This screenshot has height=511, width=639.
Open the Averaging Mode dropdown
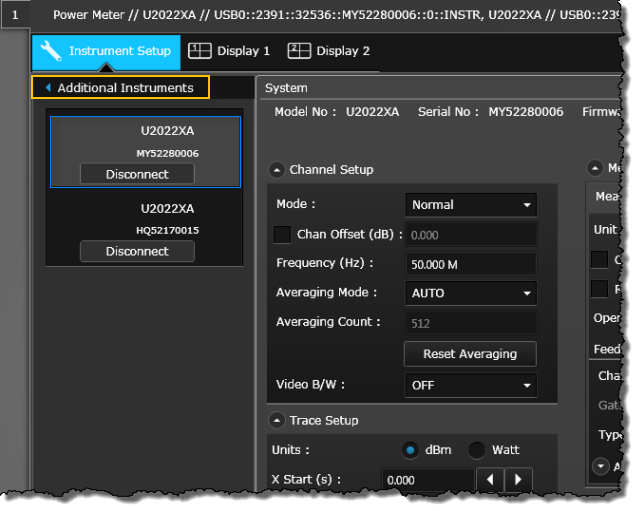click(471, 293)
